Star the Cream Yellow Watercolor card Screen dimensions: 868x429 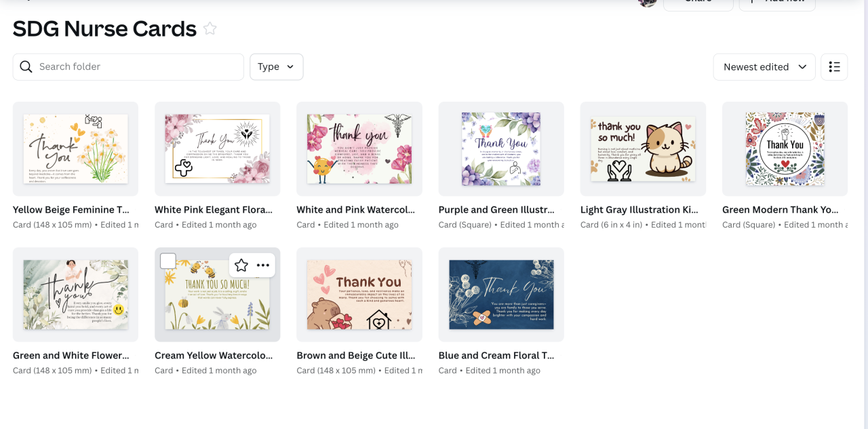click(x=241, y=265)
